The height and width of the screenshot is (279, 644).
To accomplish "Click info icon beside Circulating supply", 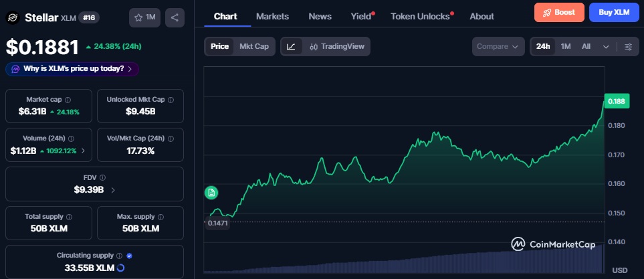I will click(119, 256).
